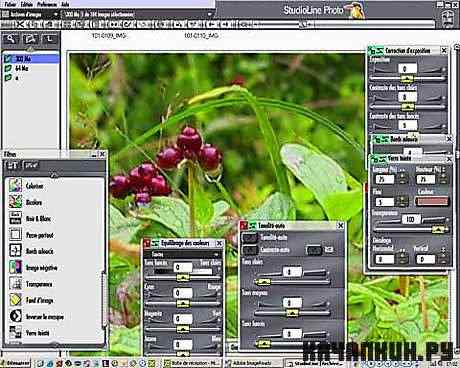Click the Décalage Horizontal stepper
460x368 pixels.
[403, 259]
